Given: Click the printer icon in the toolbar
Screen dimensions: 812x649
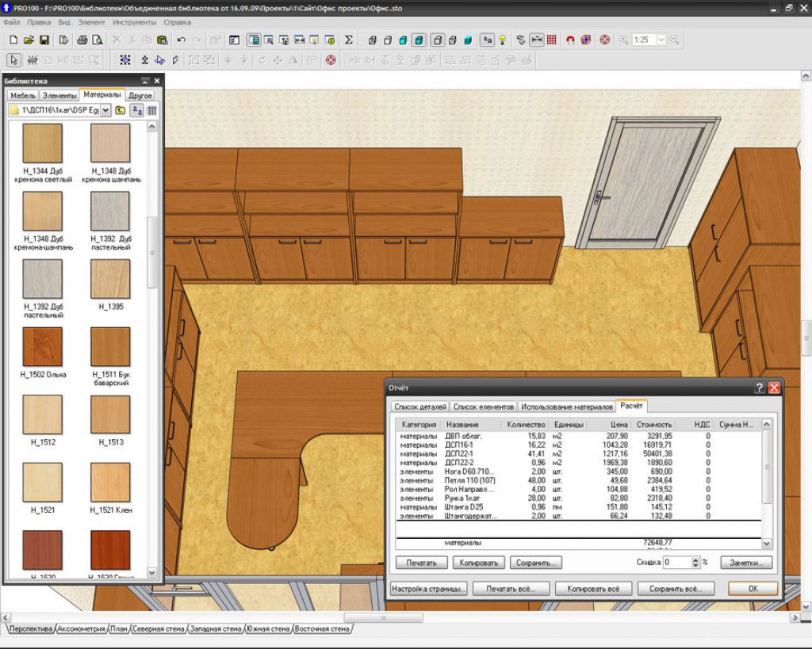Looking at the screenshot, I should (82, 39).
